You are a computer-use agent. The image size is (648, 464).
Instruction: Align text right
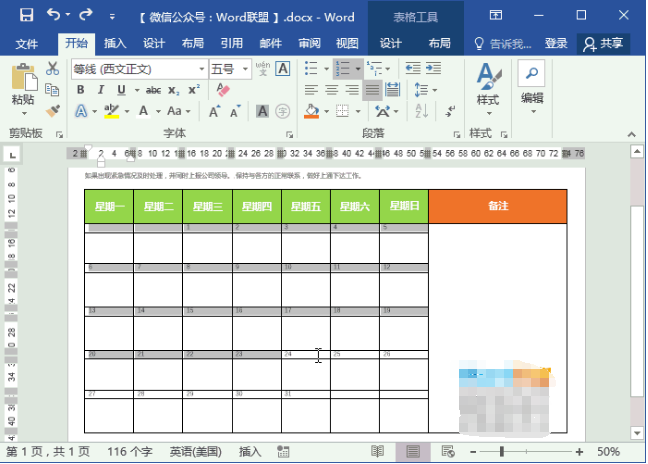352,90
